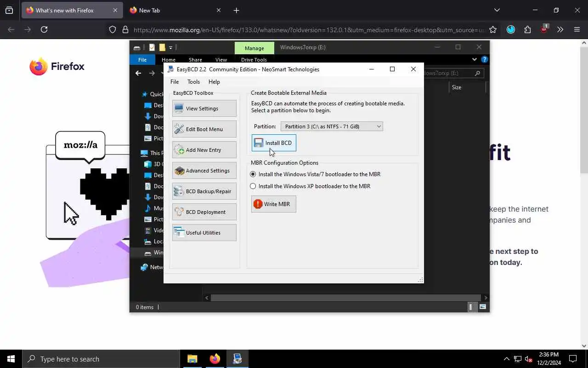Click the EasyBCD taskbar icon
Viewport: 588px width, 368px height.
coord(237,359)
